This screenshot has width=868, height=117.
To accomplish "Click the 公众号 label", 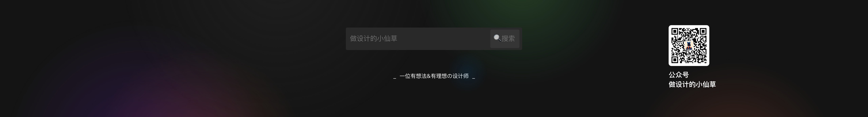I will (x=679, y=75).
